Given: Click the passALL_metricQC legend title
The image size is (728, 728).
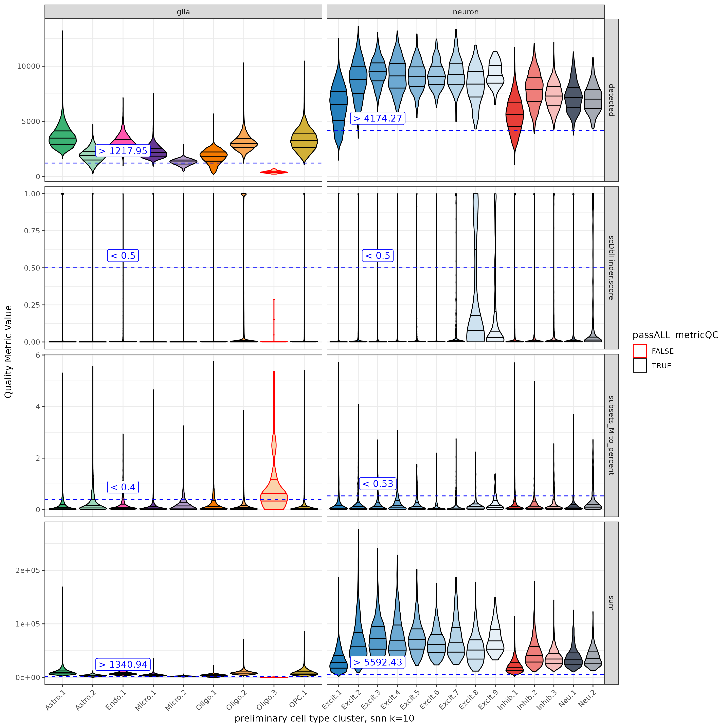Looking at the screenshot, I should (675, 335).
